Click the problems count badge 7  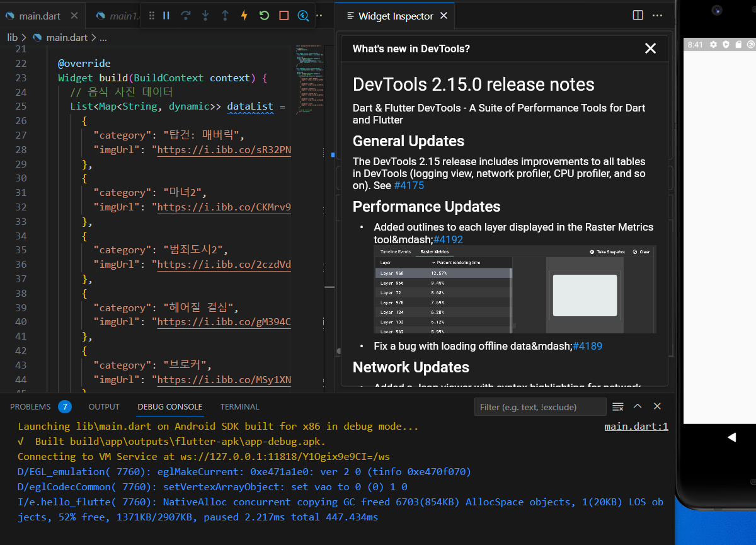(64, 406)
